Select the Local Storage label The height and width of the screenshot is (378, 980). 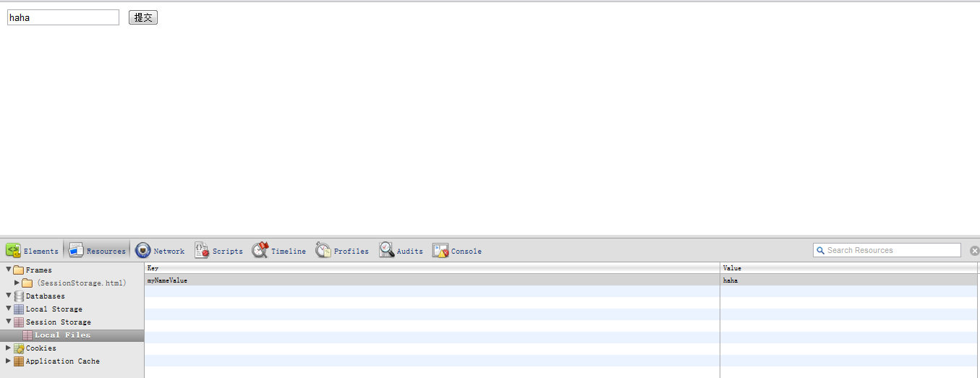pos(54,309)
